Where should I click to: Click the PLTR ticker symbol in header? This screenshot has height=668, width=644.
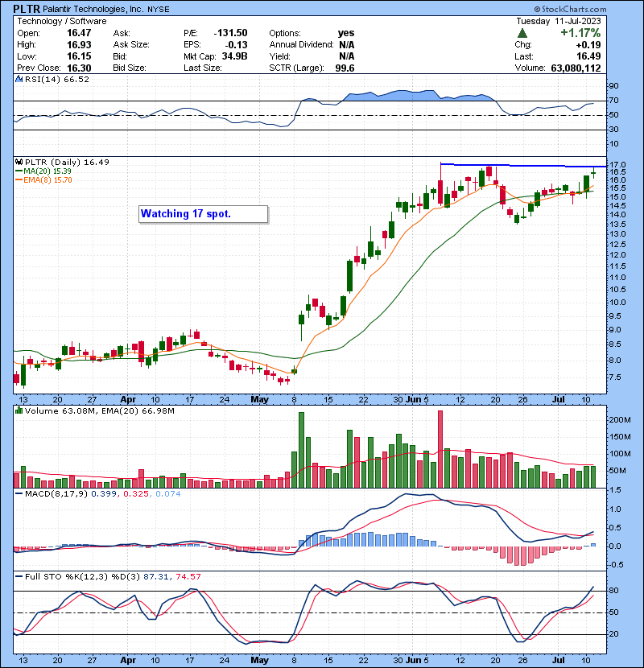(29, 7)
